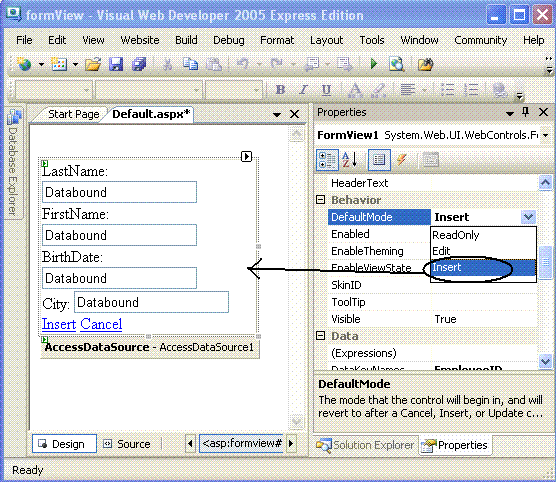The width and height of the screenshot is (556, 482).
Task: Select the HeaderText property row
Action: click(x=433, y=183)
